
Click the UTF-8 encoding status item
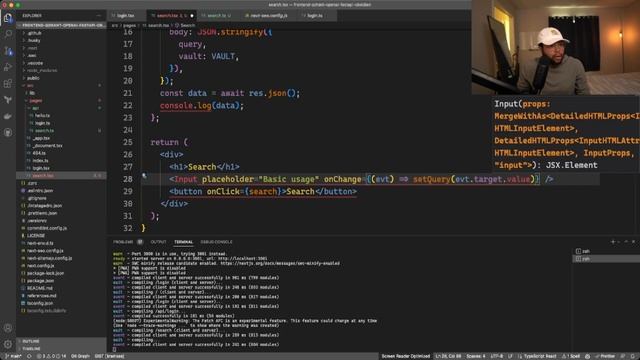(497, 356)
